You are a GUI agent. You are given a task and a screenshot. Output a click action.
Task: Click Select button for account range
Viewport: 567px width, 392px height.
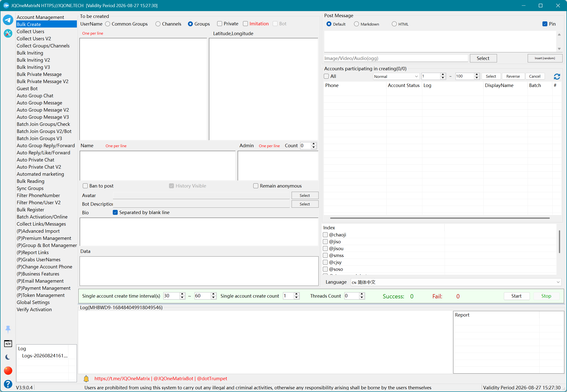point(491,76)
